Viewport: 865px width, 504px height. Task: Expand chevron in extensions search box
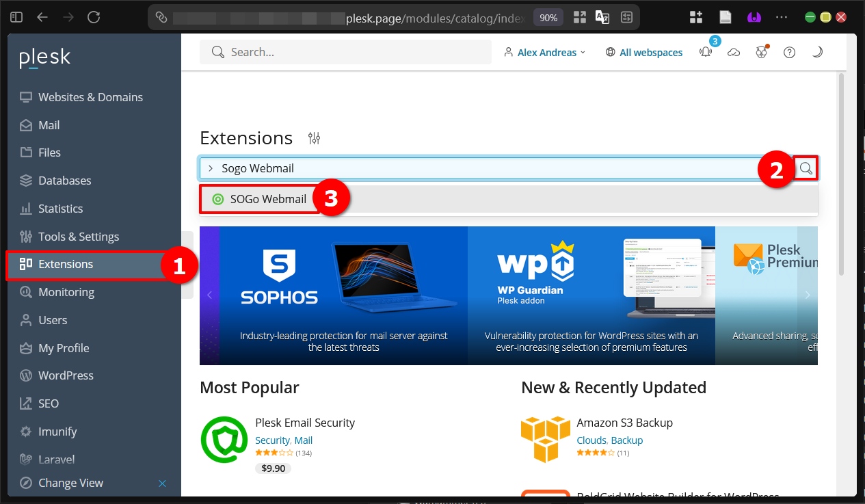(211, 168)
